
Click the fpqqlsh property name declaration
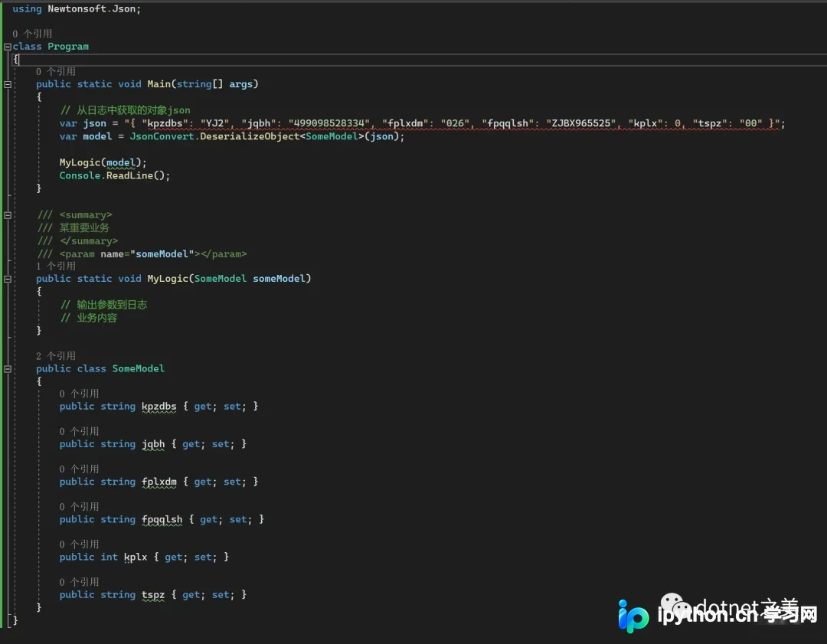(x=162, y=519)
